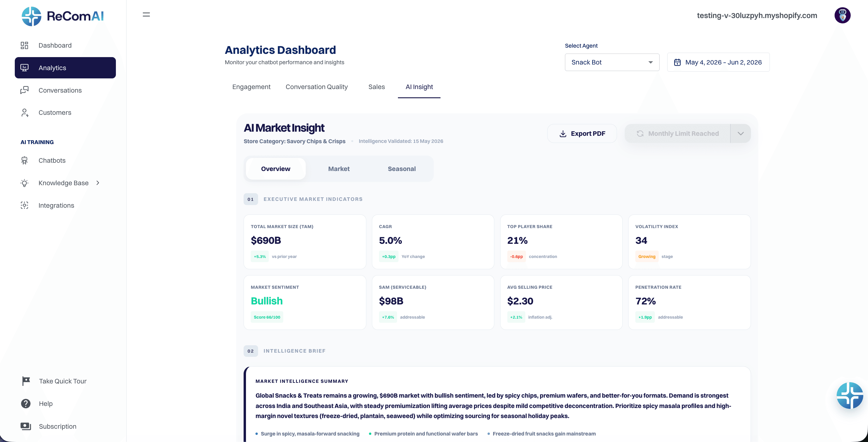Switch to the Seasonal sub-tab
Image resolution: width=868 pixels, height=442 pixels.
click(x=402, y=169)
